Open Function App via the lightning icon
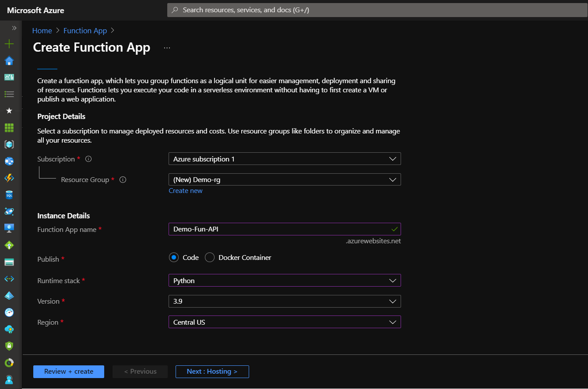588x389 pixels. [x=9, y=178]
